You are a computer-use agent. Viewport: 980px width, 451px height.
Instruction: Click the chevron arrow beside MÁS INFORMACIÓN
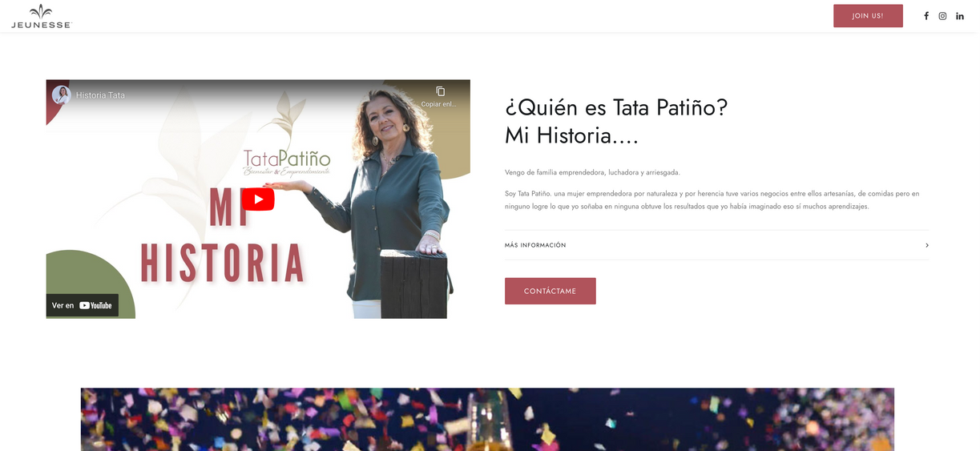(x=927, y=245)
